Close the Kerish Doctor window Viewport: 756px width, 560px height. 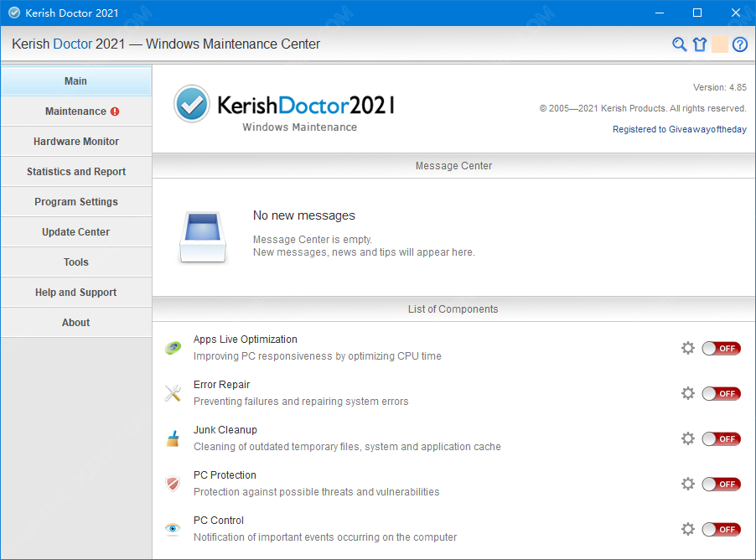point(736,13)
